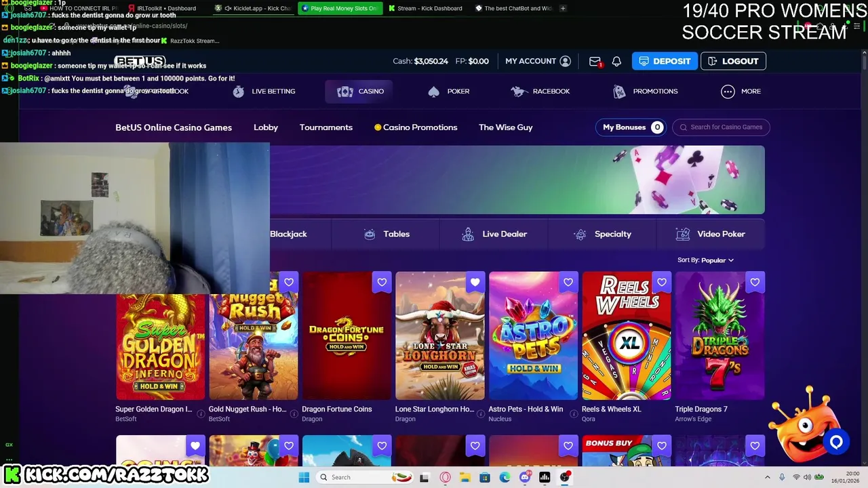Click the microphone icon in system tray
The width and height of the screenshot is (868, 488).
782,477
